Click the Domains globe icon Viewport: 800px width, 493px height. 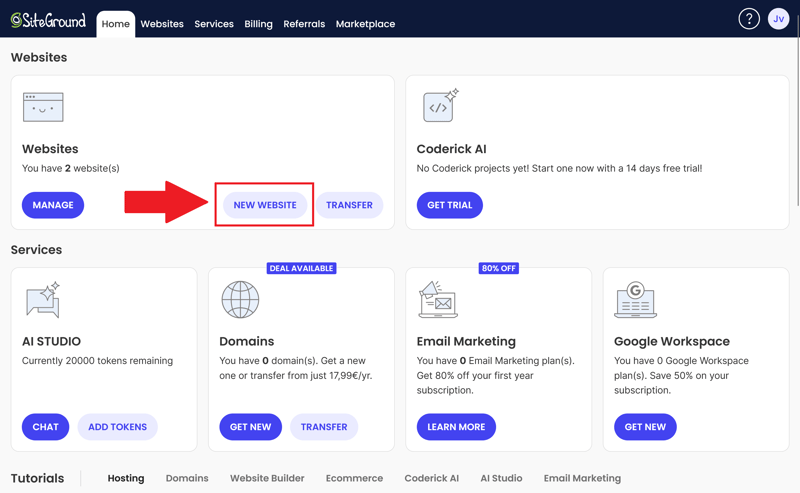240,300
